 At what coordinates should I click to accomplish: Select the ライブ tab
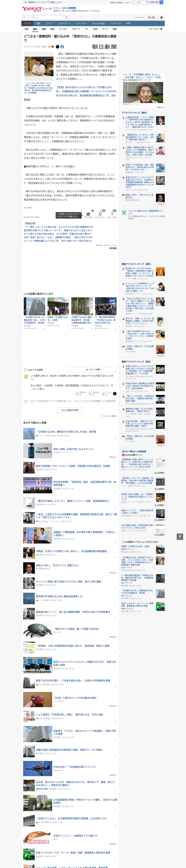[x=49, y=23]
